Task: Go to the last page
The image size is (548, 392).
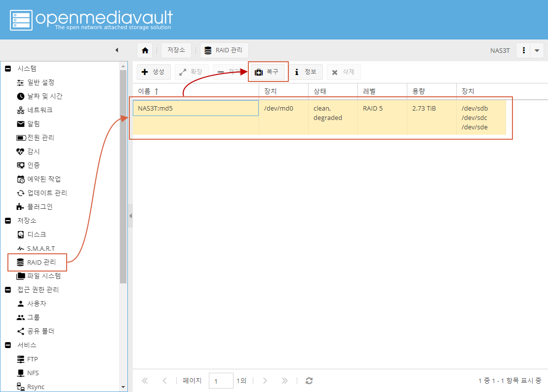Action: tap(284, 381)
